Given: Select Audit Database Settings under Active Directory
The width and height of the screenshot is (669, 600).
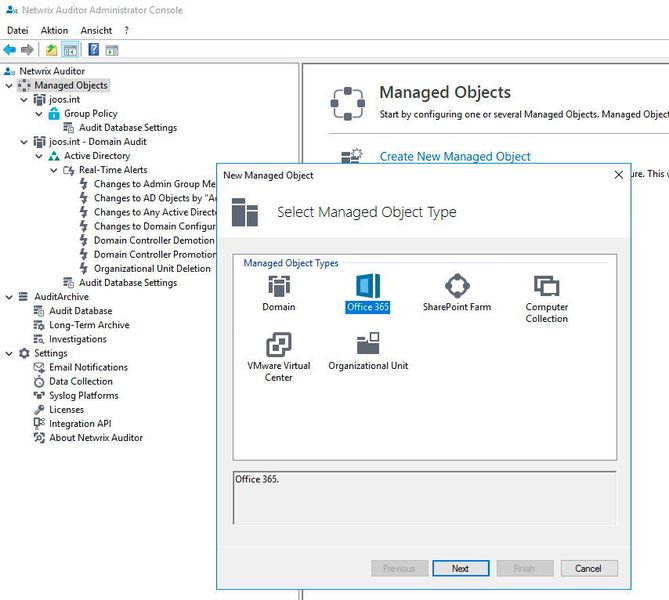Looking at the screenshot, I should [x=128, y=283].
